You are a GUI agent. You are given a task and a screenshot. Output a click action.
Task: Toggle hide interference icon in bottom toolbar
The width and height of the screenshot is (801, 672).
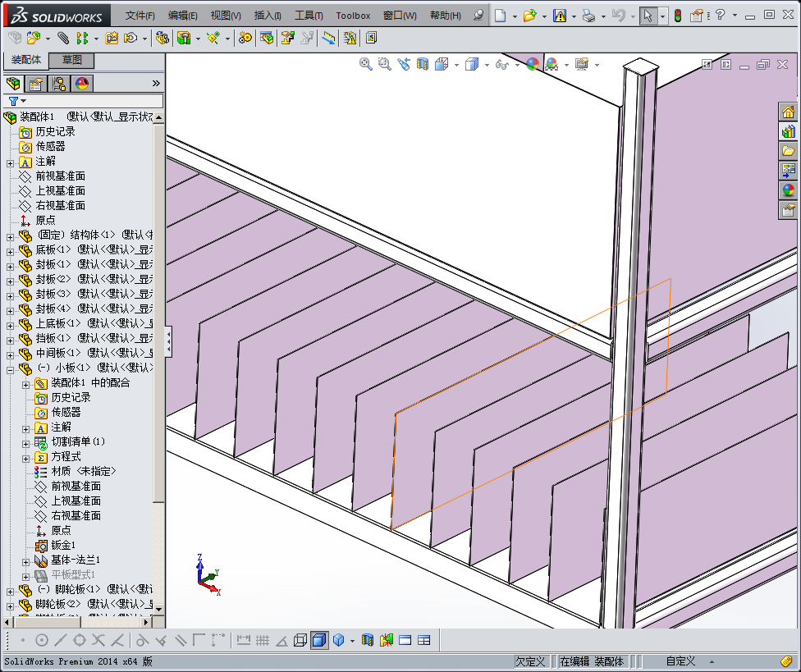[387, 640]
